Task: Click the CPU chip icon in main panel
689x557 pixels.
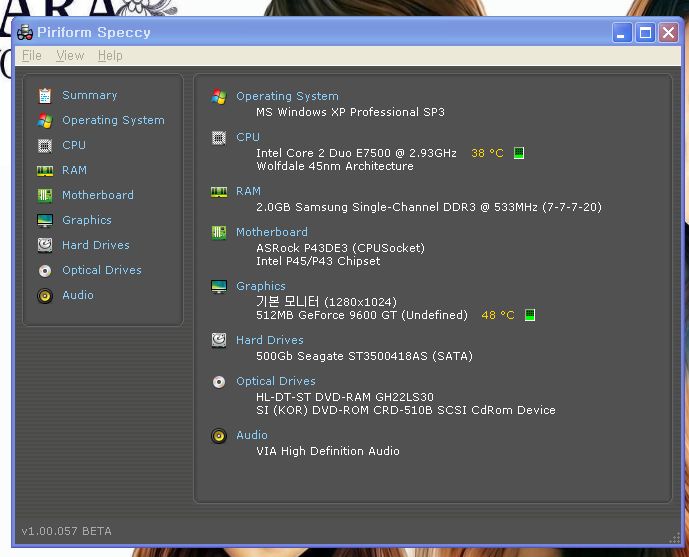Action: point(219,137)
